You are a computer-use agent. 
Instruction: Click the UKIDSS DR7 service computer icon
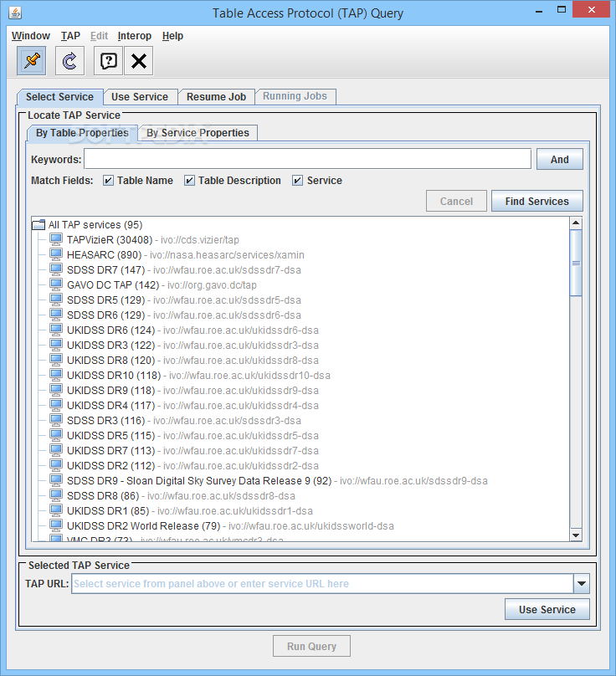(56, 450)
